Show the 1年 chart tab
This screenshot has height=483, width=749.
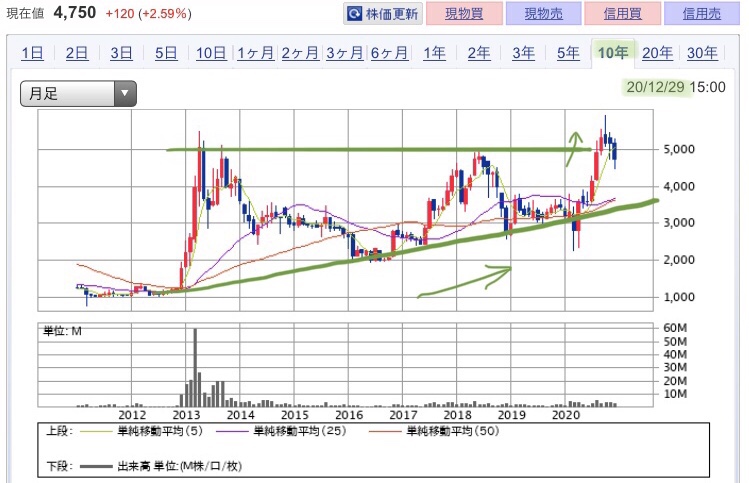point(434,54)
